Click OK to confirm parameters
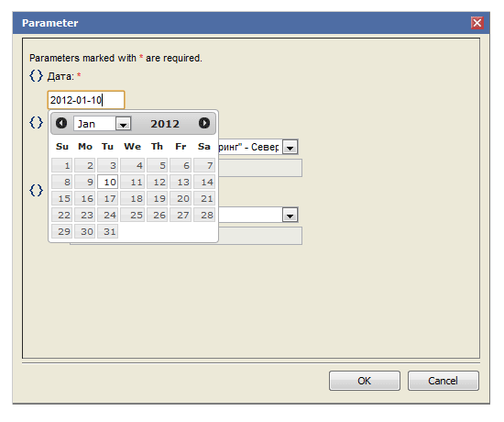The image size is (504, 422). (x=365, y=381)
